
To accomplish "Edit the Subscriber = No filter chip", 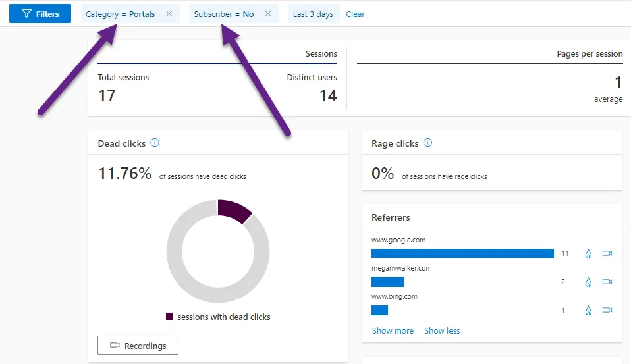I will (x=224, y=14).
